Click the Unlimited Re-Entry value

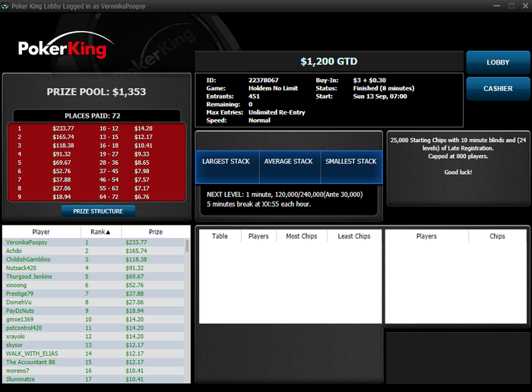tap(277, 112)
